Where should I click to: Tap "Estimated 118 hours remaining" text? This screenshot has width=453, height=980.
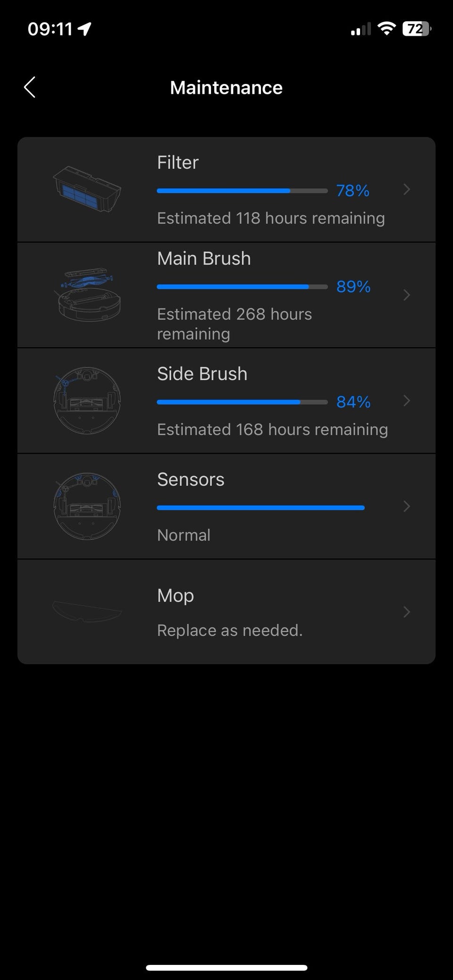[271, 218]
